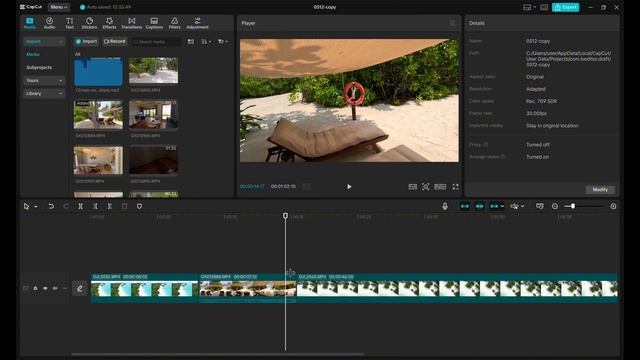Select the second clip under the playhead

[248, 288]
